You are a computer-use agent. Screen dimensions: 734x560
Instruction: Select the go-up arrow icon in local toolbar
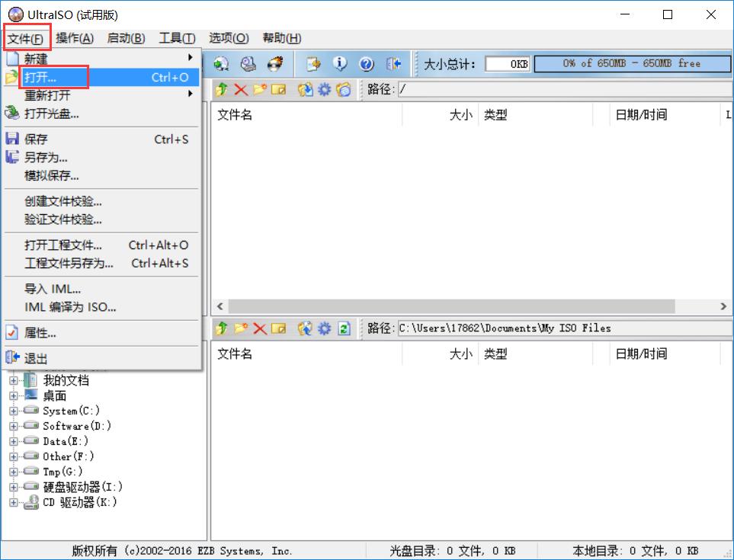[222, 328]
